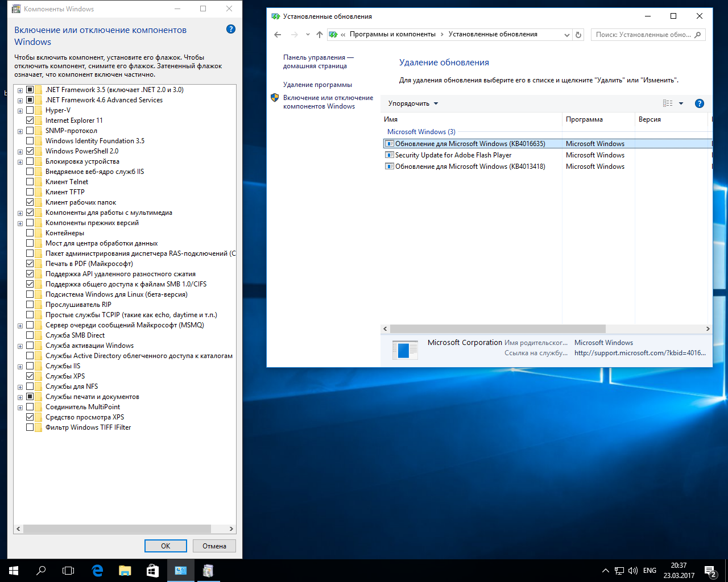Check the Контейнеры checkbox

(30, 233)
